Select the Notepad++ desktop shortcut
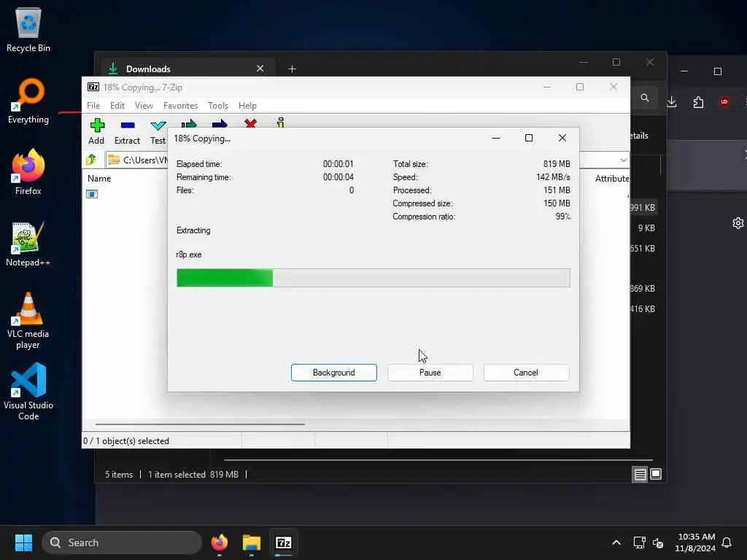The image size is (747, 560). point(28,244)
